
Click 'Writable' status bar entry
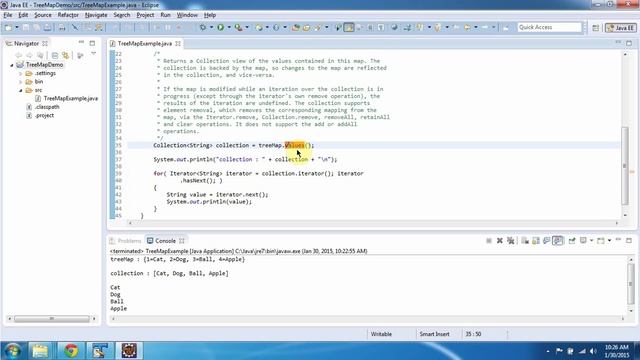[381, 334]
